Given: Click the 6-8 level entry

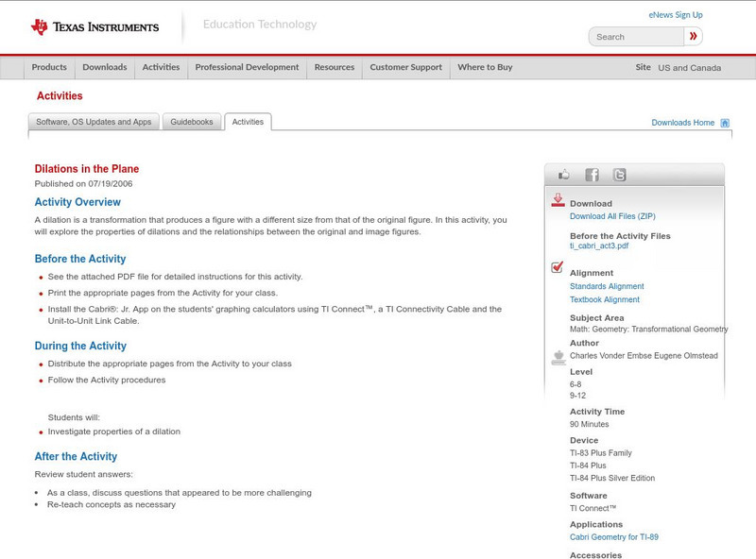Looking at the screenshot, I should (x=576, y=384).
